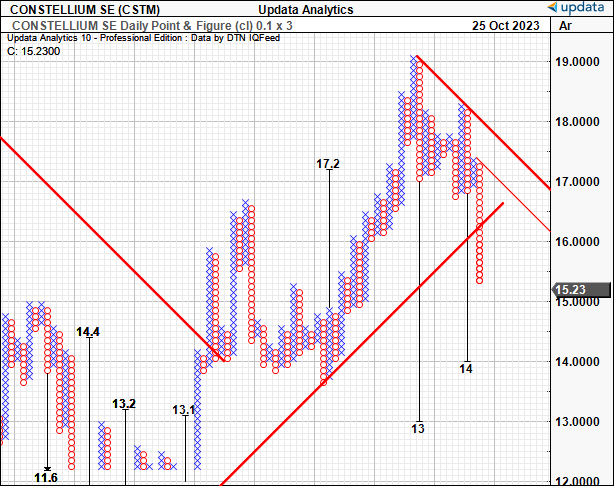Click the 13.2 target label

(x=124, y=403)
